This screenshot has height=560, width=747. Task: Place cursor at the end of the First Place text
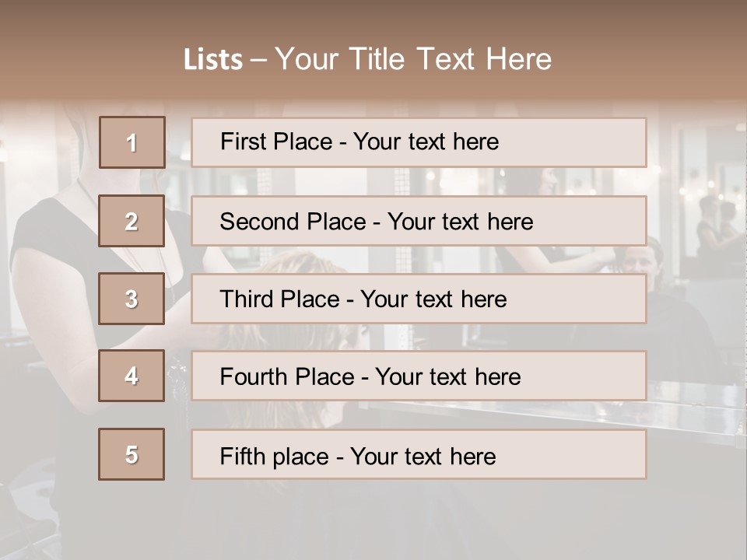[500, 142]
